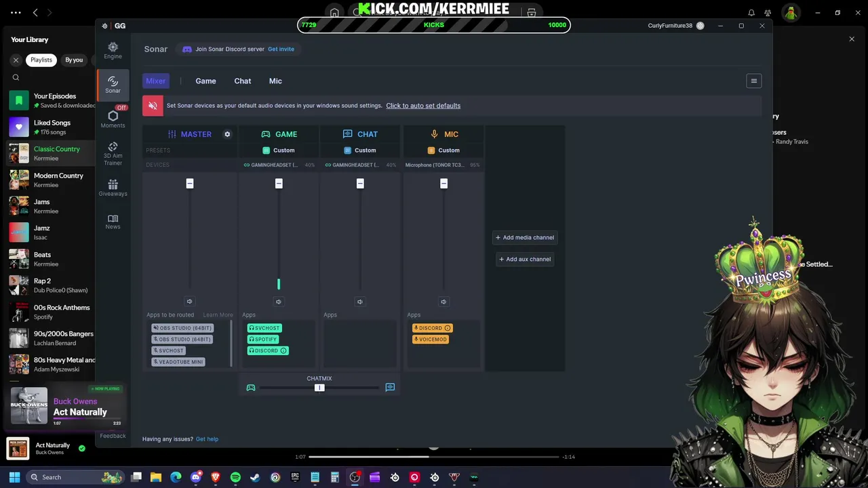Open File Explorer from the taskbar
Image resolution: width=868 pixels, height=488 pixels.
[156, 477]
